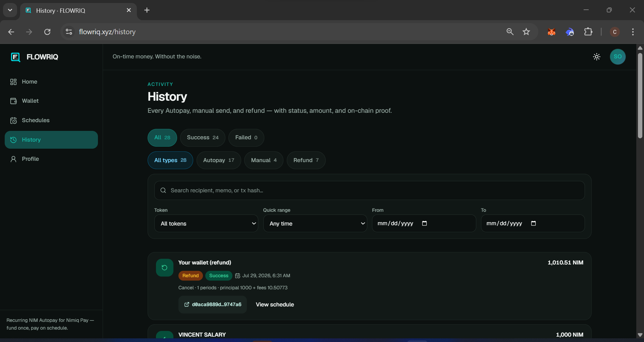The image size is (644, 342).
Task: Open the From date calendar picker
Action: pyautogui.click(x=424, y=224)
